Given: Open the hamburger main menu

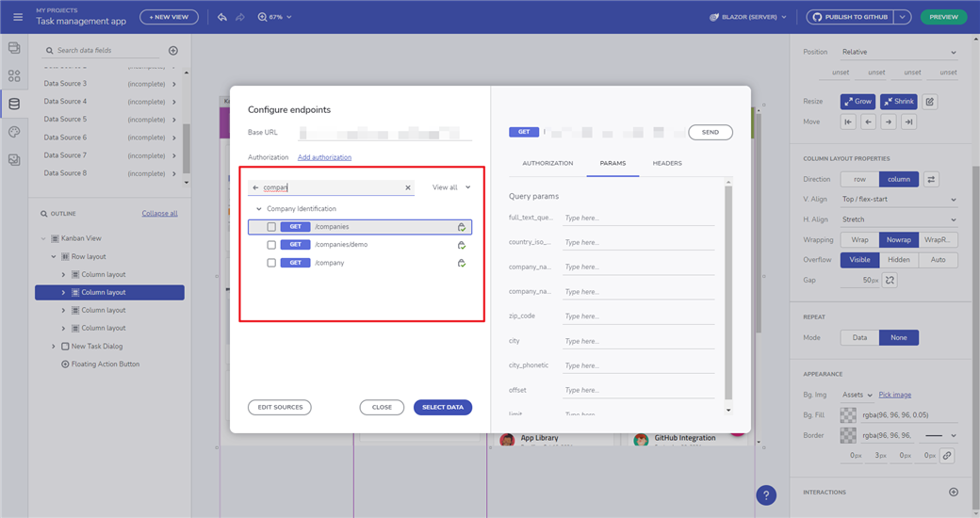Looking at the screenshot, I should point(17,17).
